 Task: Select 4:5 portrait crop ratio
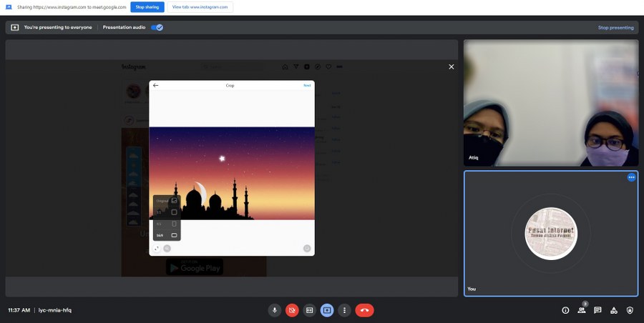tap(167, 224)
